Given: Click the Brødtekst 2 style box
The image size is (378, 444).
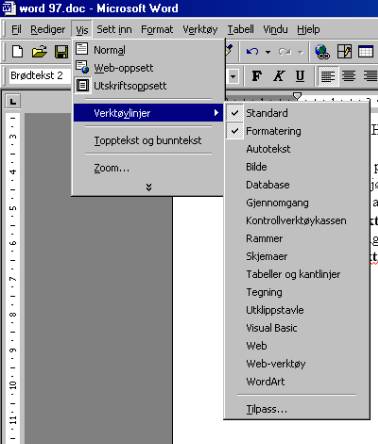Looking at the screenshot, I should (x=39, y=76).
